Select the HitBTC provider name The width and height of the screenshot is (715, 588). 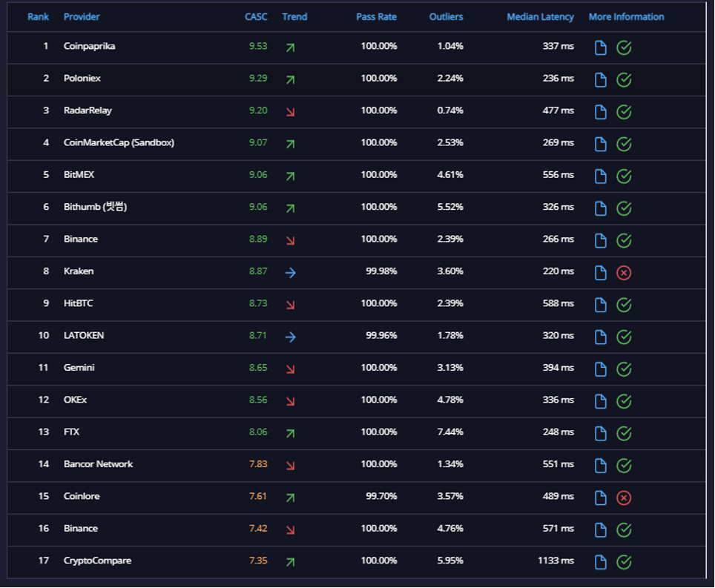pos(78,303)
